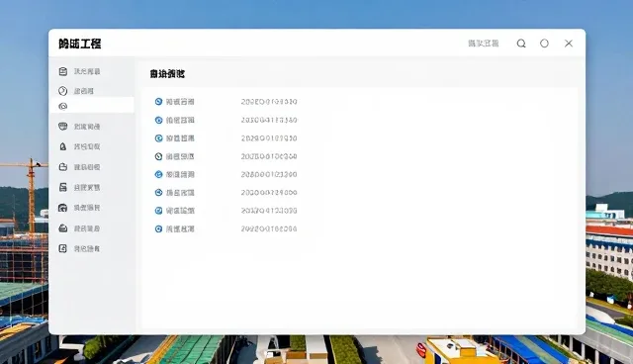Open the search magnifier in the header
This screenshot has width=633, height=364.
pyautogui.click(x=521, y=44)
